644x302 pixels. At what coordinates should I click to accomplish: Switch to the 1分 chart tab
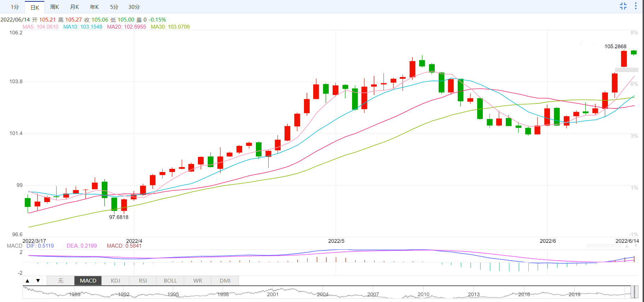click(15, 7)
